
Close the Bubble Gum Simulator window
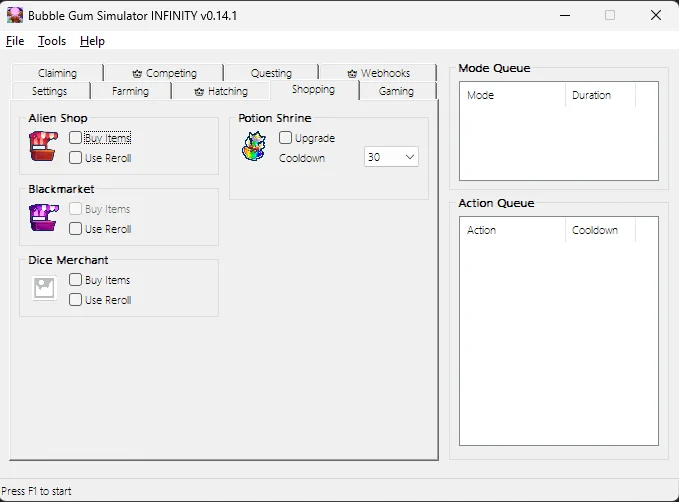(656, 16)
